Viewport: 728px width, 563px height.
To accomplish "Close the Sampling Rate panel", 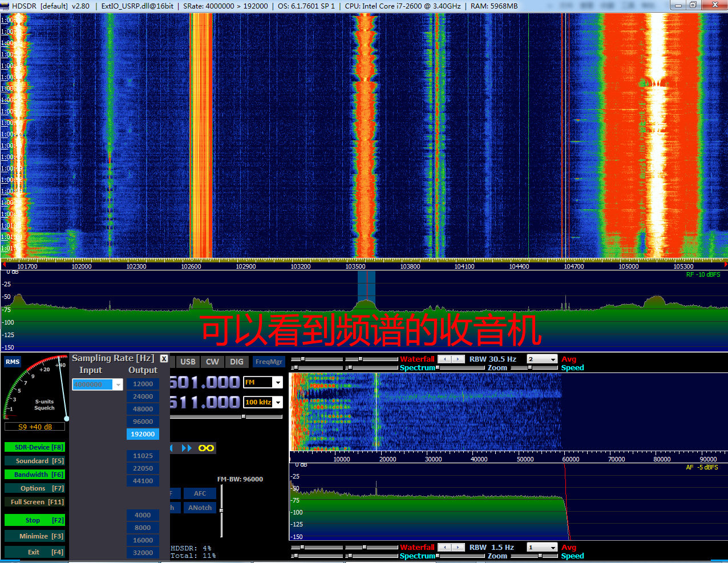I will tap(164, 359).
